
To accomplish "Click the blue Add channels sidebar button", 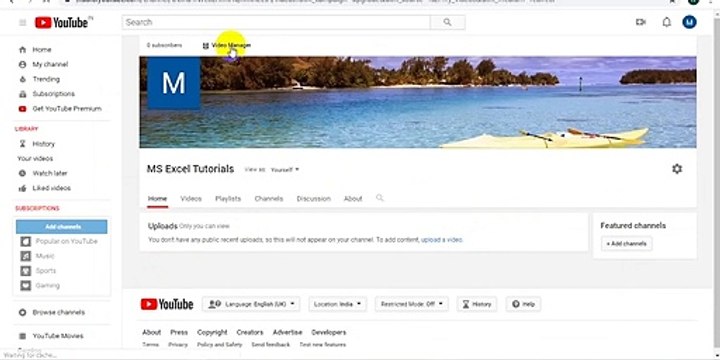I will pyautogui.click(x=62, y=227).
